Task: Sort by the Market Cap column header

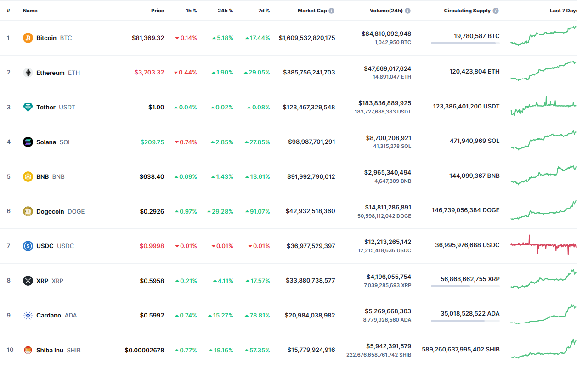Action: coord(312,11)
